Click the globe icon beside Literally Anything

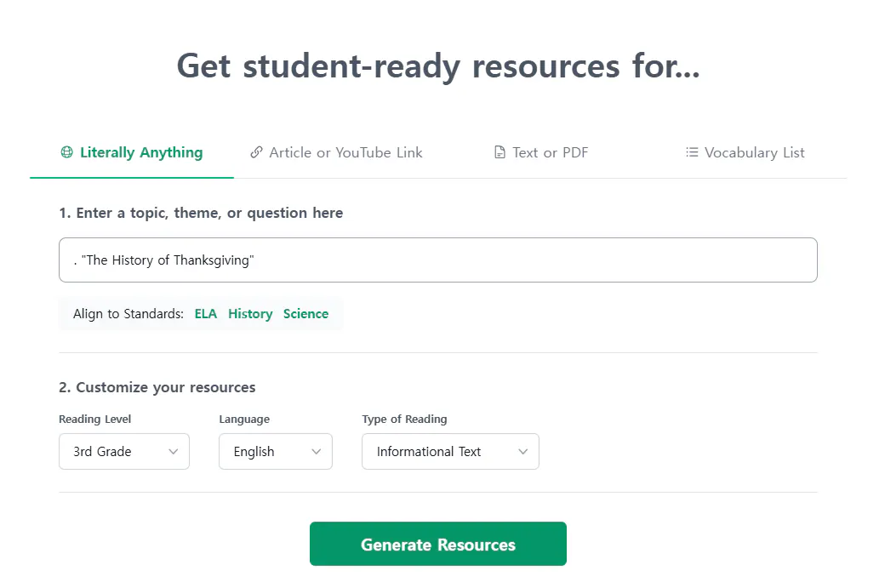point(66,153)
